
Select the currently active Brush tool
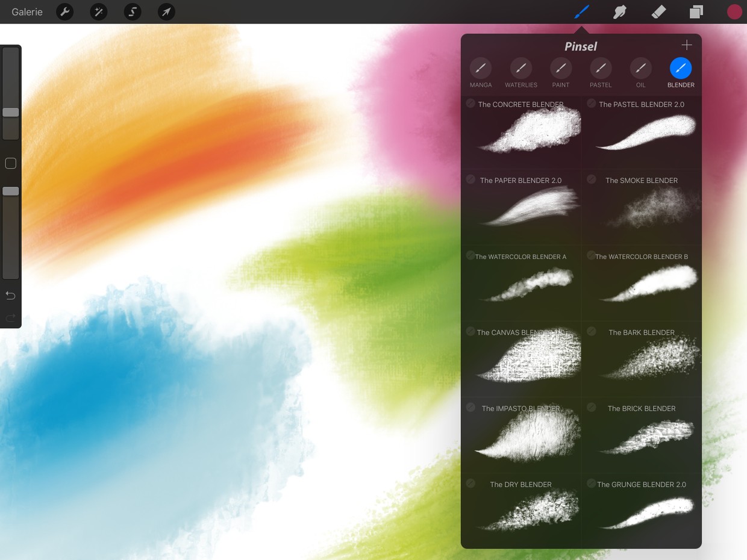[580, 11]
